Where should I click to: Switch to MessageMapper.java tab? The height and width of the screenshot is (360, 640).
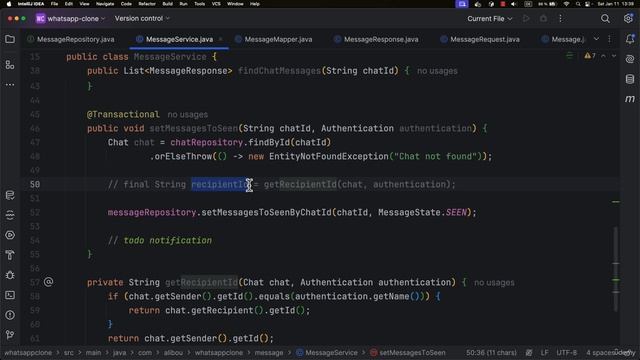click(274, 40)
